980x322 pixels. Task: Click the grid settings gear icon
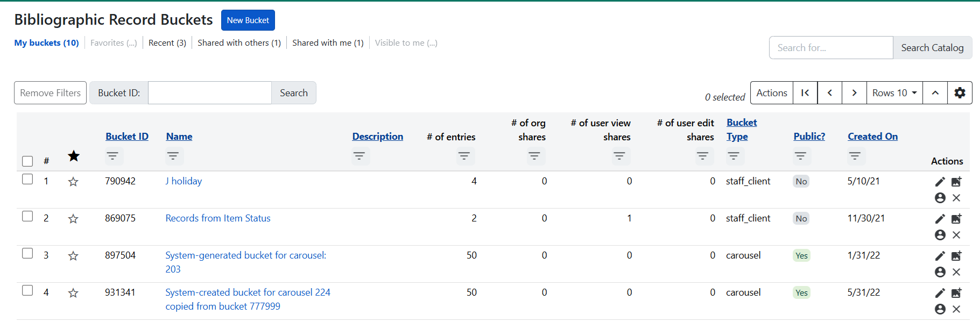pos(960,93)
